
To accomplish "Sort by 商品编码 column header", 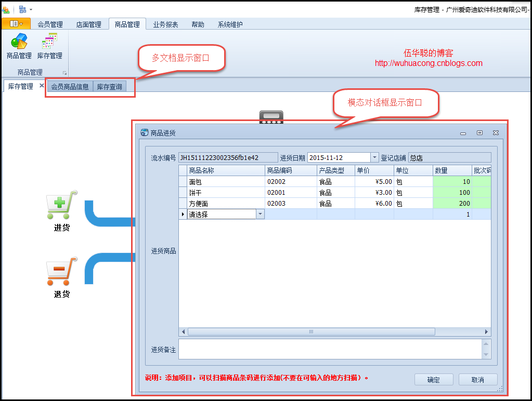I will pyautogui.click(x=291, y=170).
